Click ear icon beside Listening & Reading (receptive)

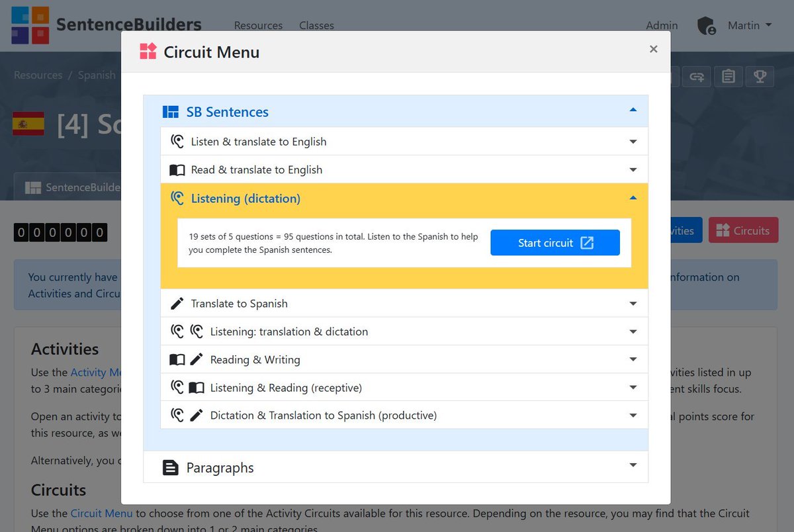(x=177, y=388)
